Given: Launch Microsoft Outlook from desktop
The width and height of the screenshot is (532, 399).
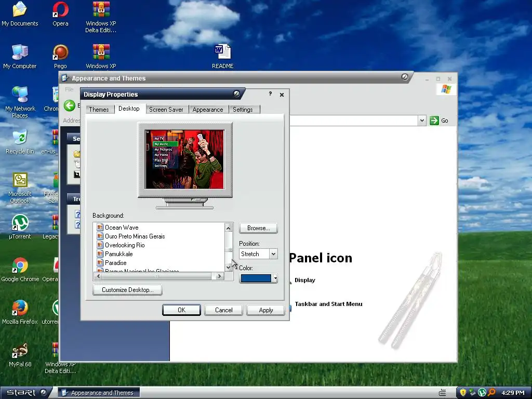Looking at the screenshot, I should 20,187.
